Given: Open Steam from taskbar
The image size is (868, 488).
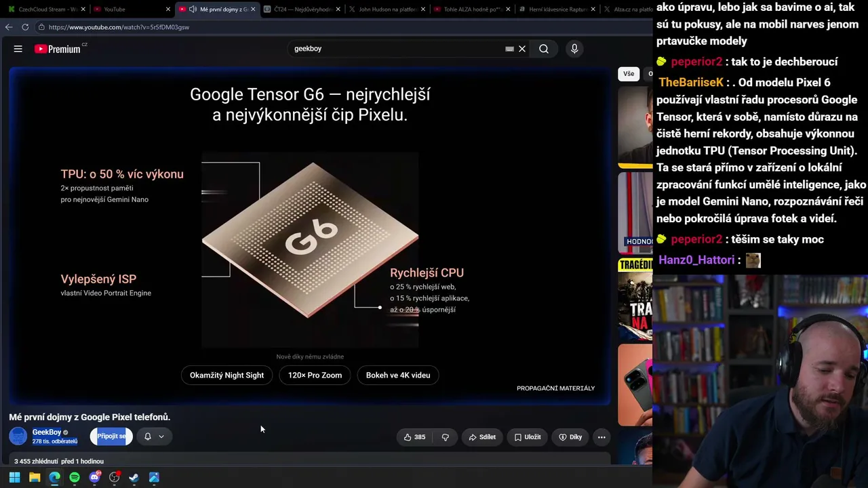Looking at the screenshot, I should tap(134, 477).
